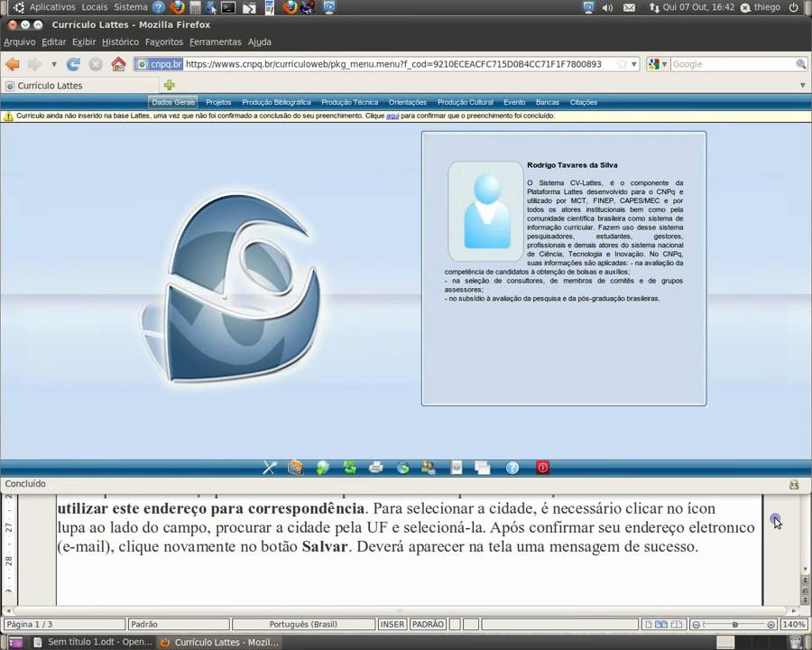Open the calculator launcher in the top panel
The height and width of the screenshot is (650, 812).
pyautogui.click(x=195, y=7)
